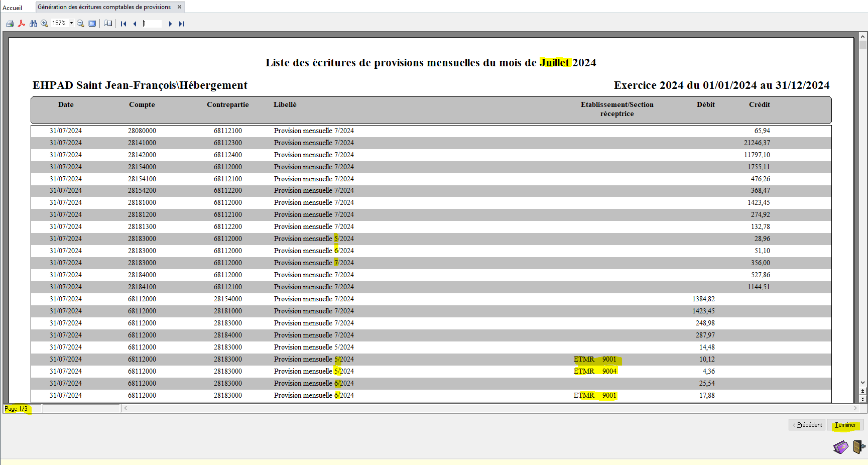Viewport: 868px width, 465px height.
Task: Go to the previous report page
Action: pos(135,24)
